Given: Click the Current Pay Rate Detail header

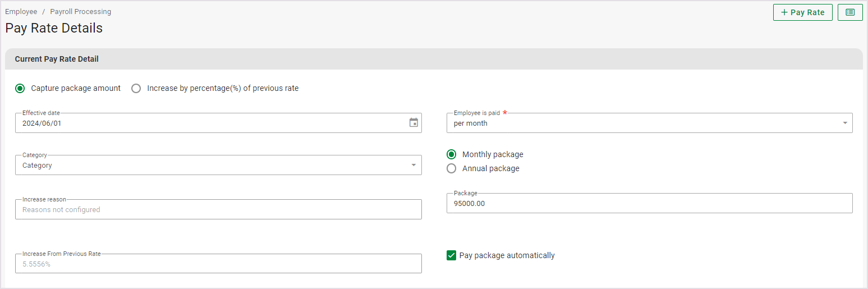Looking at the screenshot, I should click(x=57, y=59).
